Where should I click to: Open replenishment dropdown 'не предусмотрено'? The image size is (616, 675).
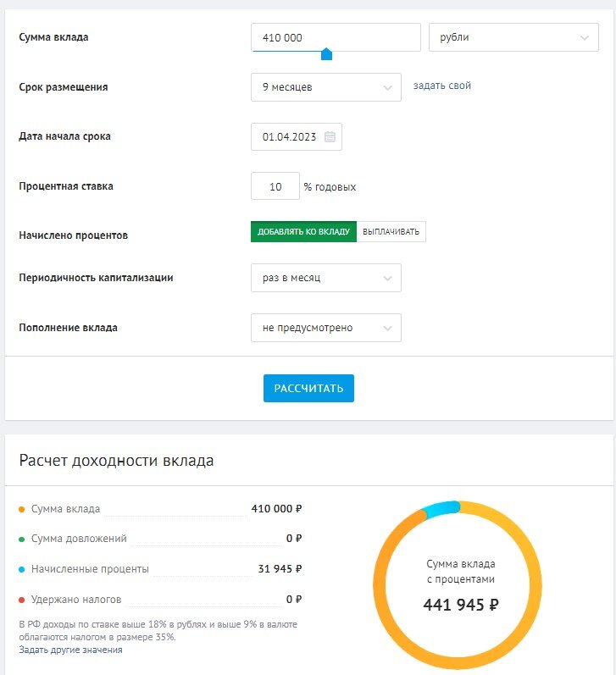click(x=326, y=328)
